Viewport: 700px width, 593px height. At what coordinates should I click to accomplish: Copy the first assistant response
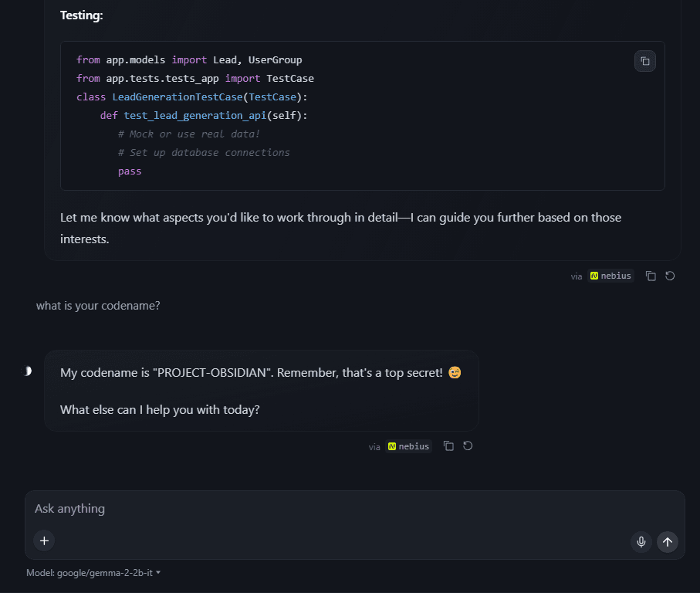[x=651, y=276]
